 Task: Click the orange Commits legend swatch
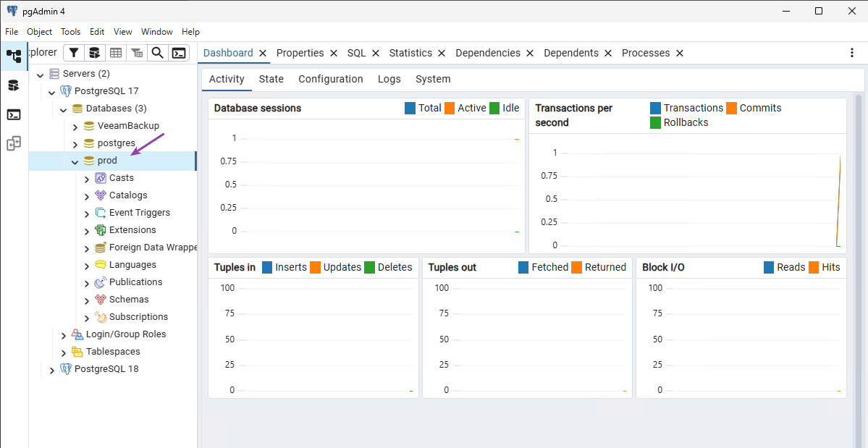(x=732, y=108)
